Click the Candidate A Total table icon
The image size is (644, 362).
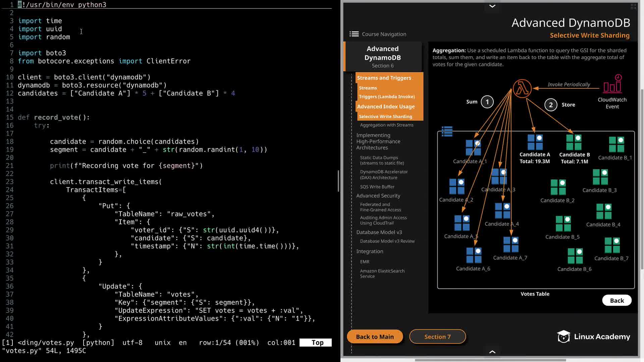(x=535, y=142)
